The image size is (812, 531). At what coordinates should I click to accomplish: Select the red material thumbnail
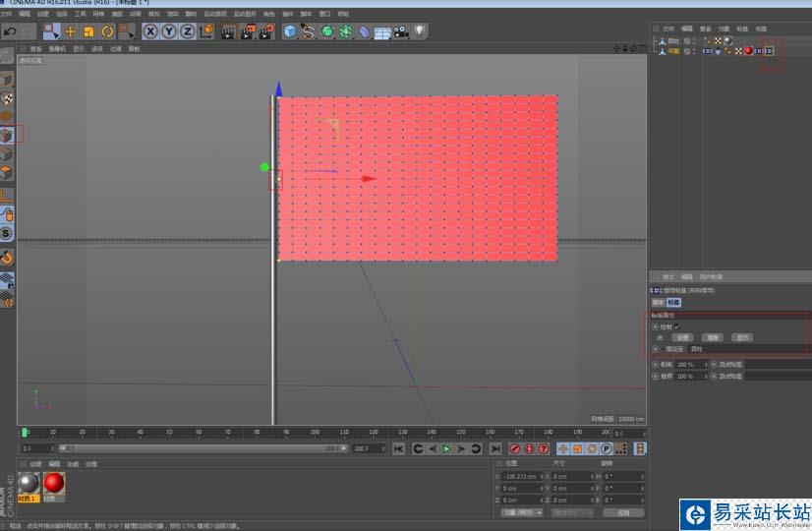pos(54,487)
